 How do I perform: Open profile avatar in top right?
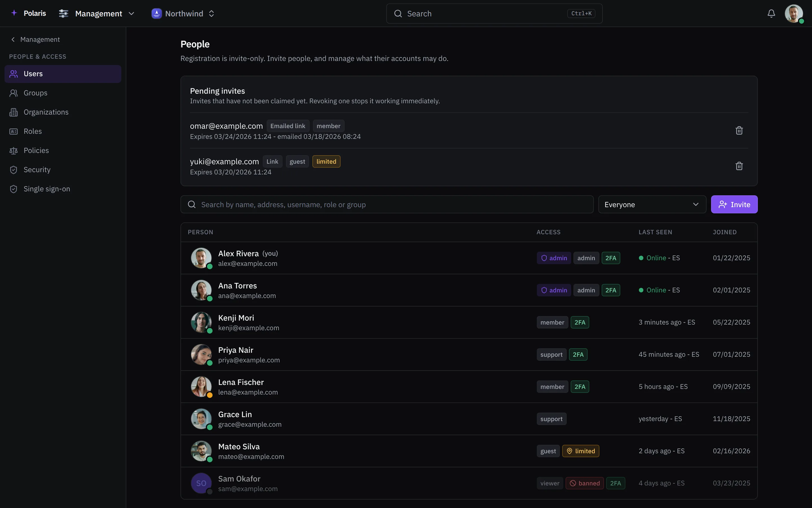794,14
